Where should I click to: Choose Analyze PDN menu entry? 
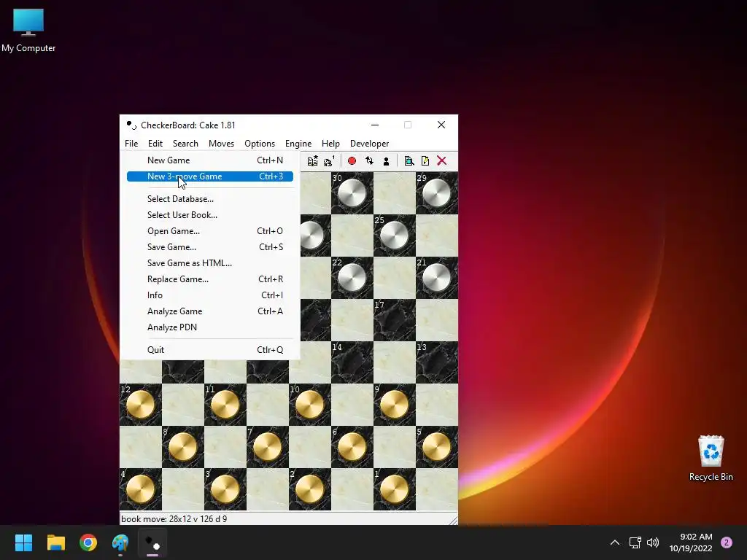tap(209, 327)
